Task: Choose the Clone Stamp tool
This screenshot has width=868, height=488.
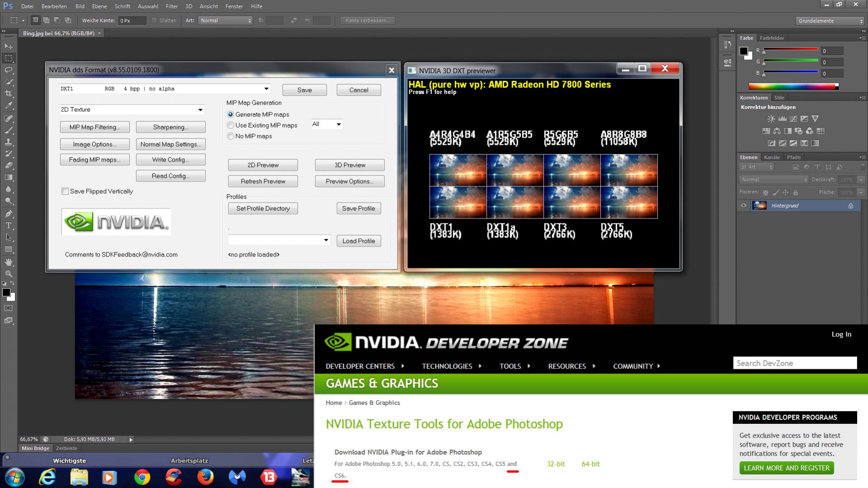Action: click(9, 142)
